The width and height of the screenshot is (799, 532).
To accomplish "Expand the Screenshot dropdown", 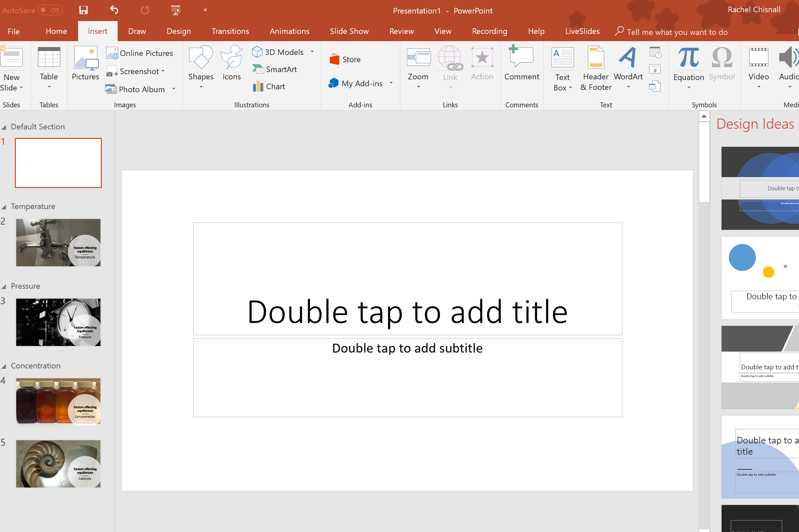I will pos(163,71).
